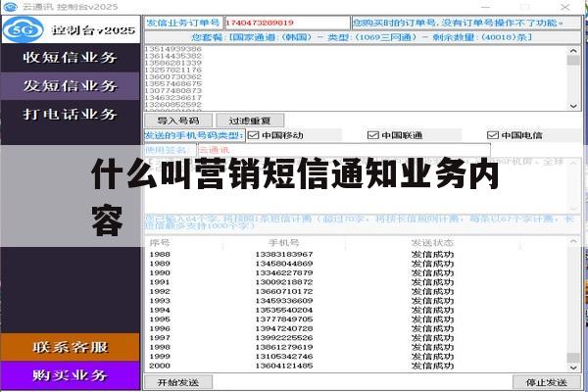Click the 停止发送 button
588x392 pixels.
pos(547,382)
